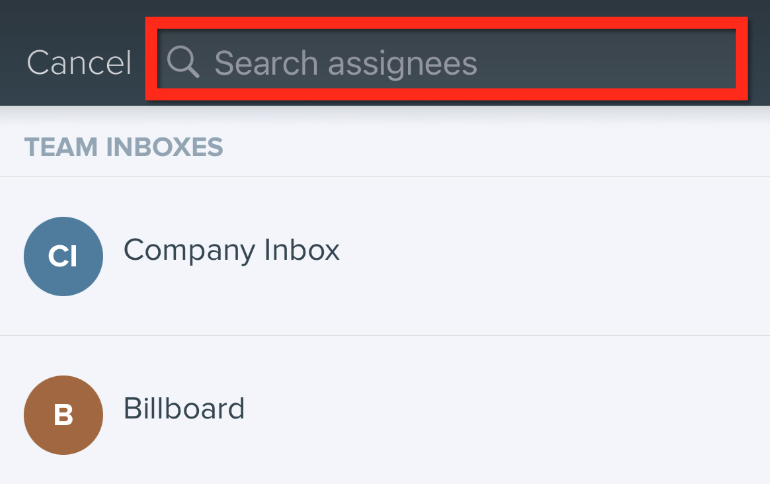Tap the Company Inbox circle icon
This screenshot has width=770, height=484.
tap(63, 257)
